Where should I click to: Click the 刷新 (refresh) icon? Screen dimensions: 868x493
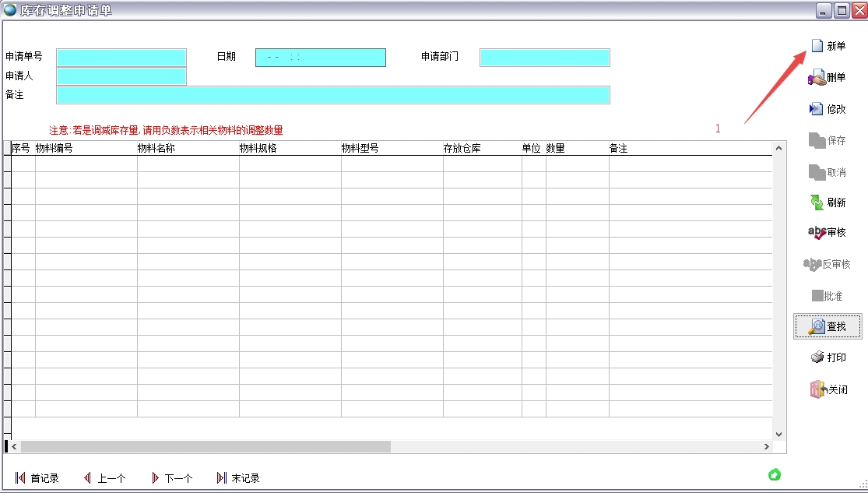pos(817,202)
